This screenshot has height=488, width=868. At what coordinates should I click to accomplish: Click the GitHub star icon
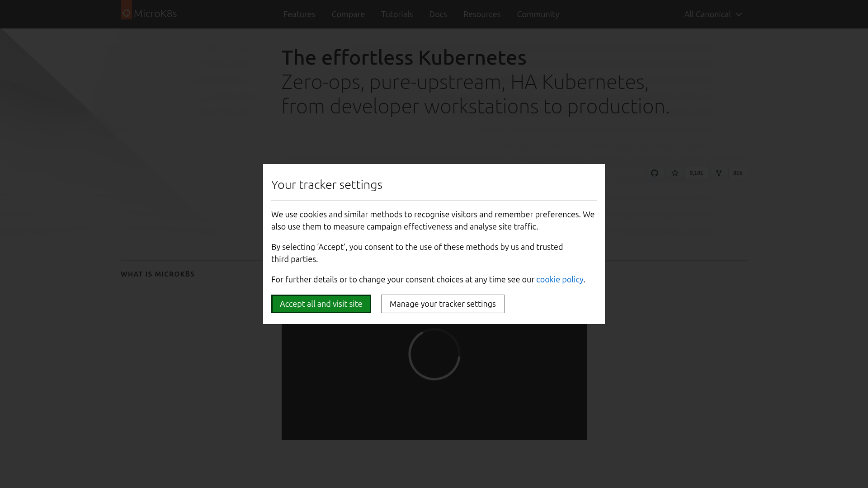tap(675, 173)
